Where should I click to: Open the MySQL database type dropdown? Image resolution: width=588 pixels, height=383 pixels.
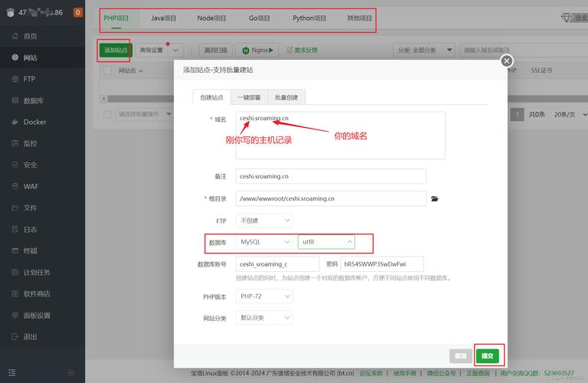(x=264, y=242)
